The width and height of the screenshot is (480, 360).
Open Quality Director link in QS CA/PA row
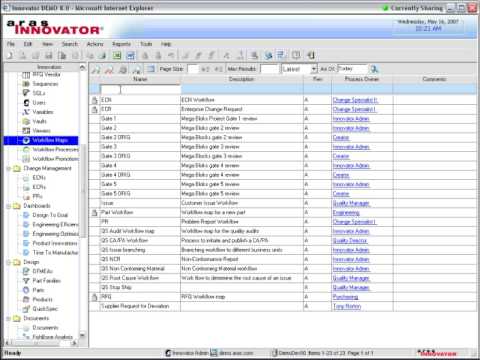[350, 241]
